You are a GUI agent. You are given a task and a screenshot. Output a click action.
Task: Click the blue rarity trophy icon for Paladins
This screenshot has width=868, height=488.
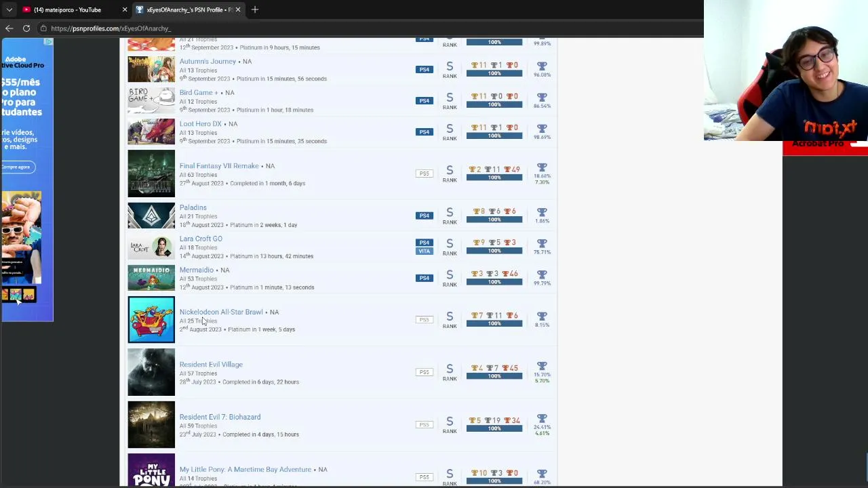(x=542, y=212)
